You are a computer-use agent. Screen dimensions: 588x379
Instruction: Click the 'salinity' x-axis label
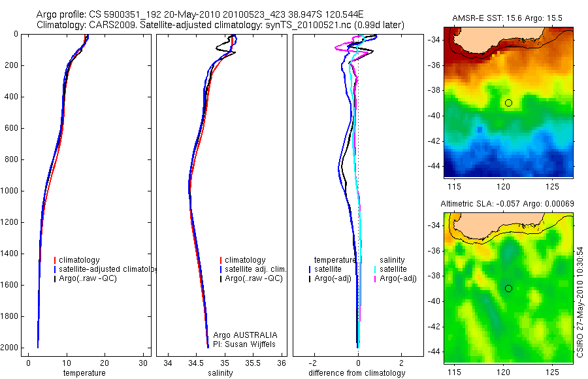tap(220, 373)
